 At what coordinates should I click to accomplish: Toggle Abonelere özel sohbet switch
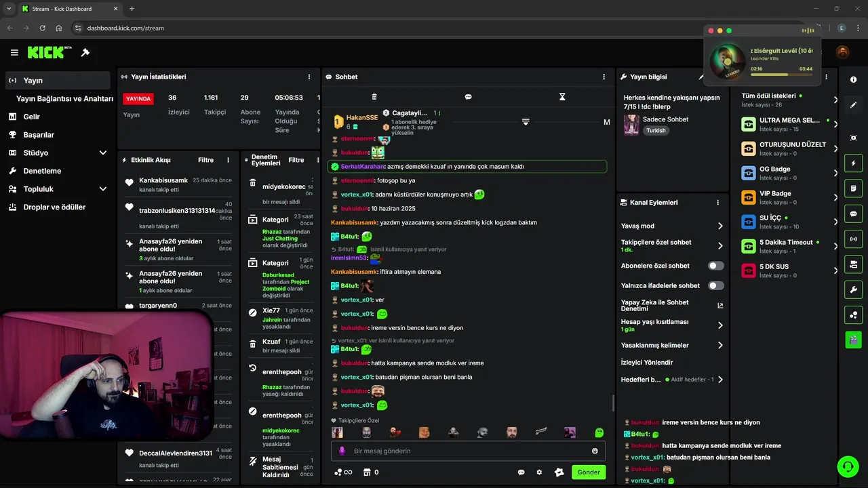[716, 266]
